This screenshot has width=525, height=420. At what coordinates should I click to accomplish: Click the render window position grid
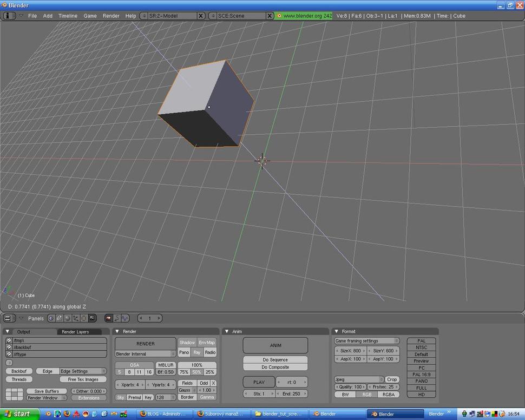pos(15,394)
